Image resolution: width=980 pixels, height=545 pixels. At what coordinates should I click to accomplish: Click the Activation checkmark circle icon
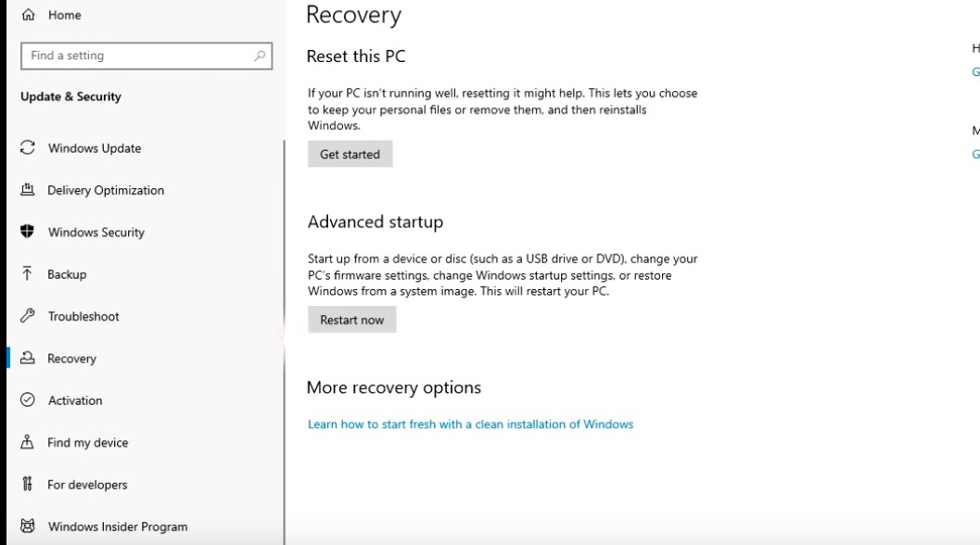28,400
